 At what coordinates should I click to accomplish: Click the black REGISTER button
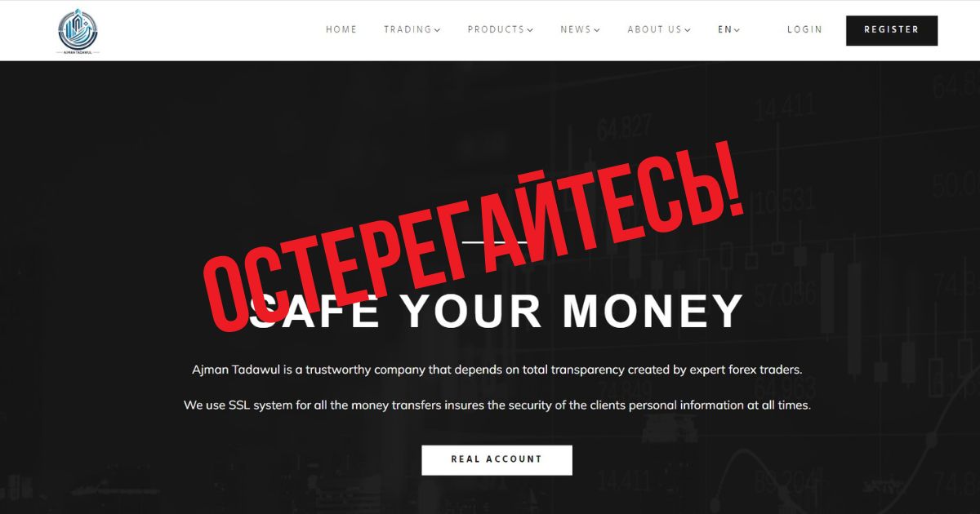click(892, 30)
